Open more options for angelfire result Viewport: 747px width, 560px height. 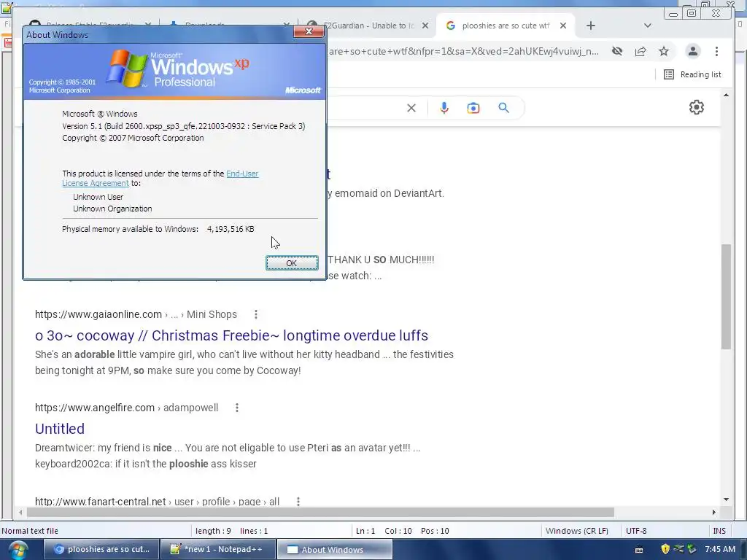point(237,408)
